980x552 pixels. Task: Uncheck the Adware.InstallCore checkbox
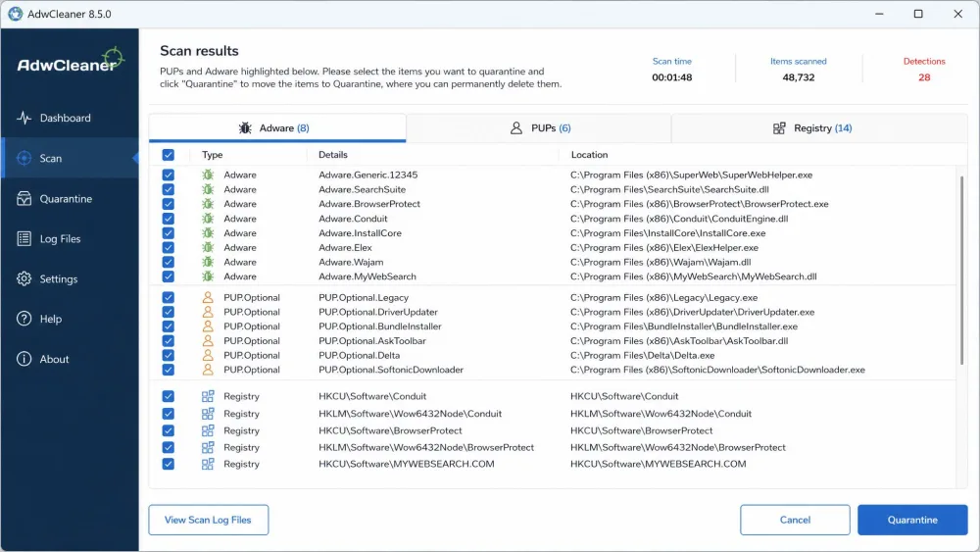point(169,233)
